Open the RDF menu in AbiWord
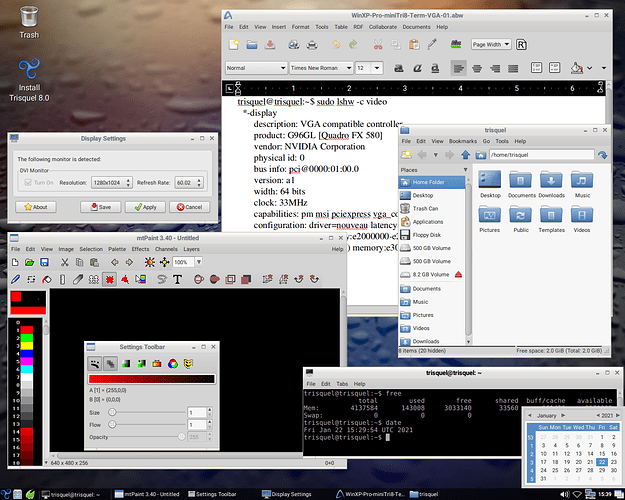Viewport: 625px width, 500px height. pyautogui.click(x=358, y=27)
